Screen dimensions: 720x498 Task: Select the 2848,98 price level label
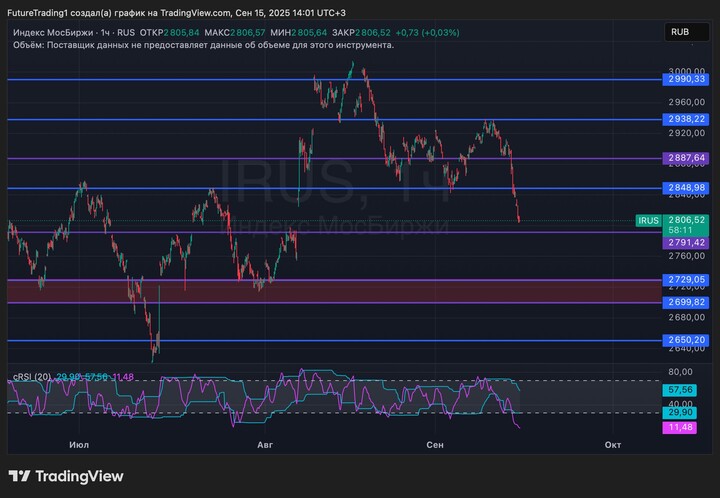click(686, 188)
